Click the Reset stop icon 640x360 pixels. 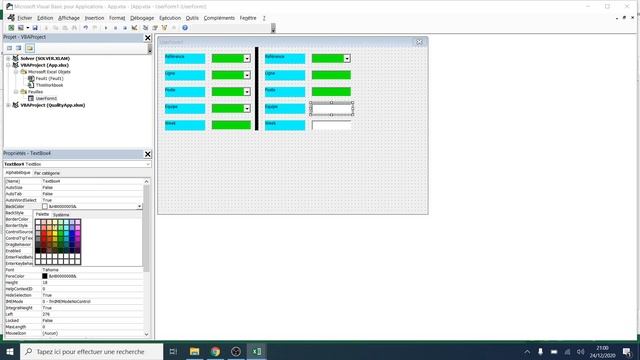(125, 28)
